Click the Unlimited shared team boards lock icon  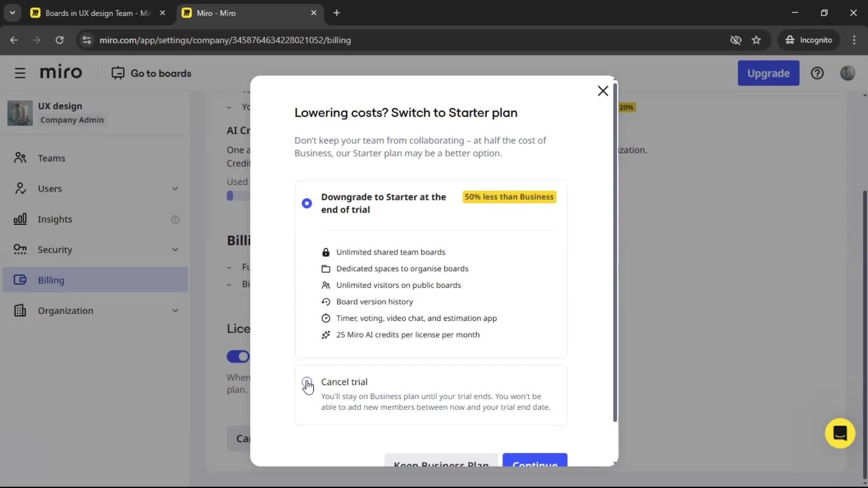[325, 252]
